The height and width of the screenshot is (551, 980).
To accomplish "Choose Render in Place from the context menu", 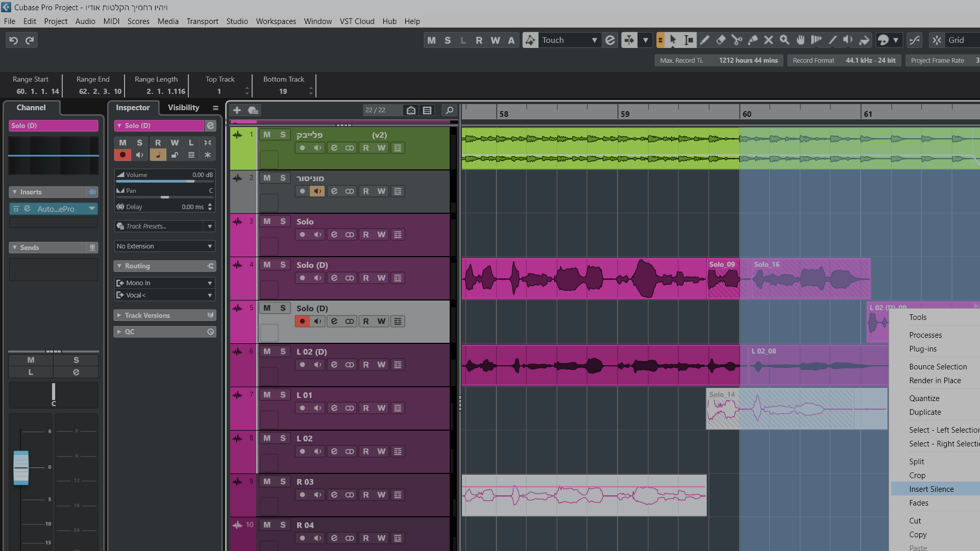I will coord(936,380).
